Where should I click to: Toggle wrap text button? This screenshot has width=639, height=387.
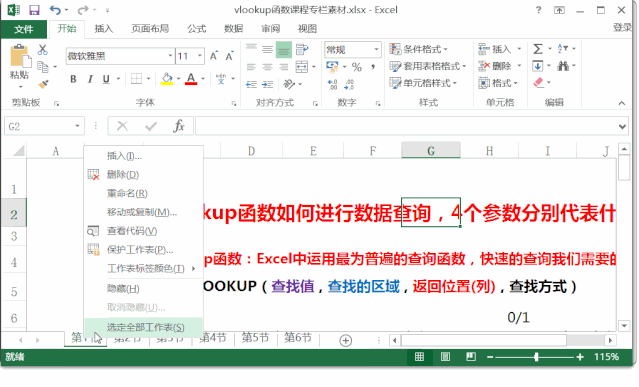(x=302, y=50)
